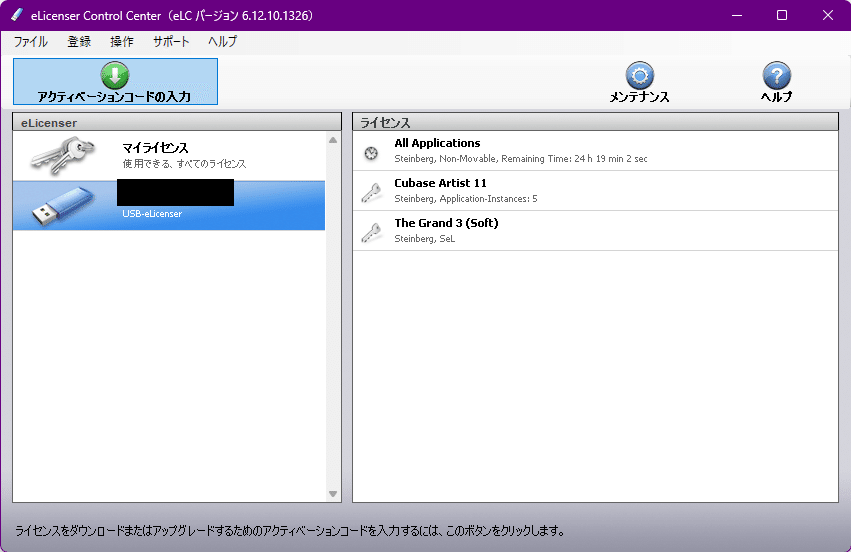The width and height of the screenshot is (851, 552).
Task: Select the All Applications license
Action: 595,151
